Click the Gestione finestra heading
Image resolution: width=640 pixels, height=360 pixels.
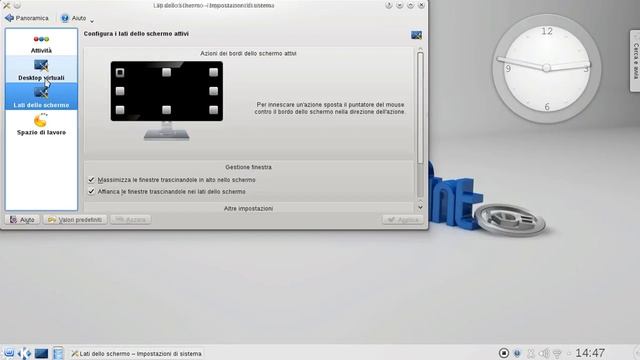click(x=248, y=167)
